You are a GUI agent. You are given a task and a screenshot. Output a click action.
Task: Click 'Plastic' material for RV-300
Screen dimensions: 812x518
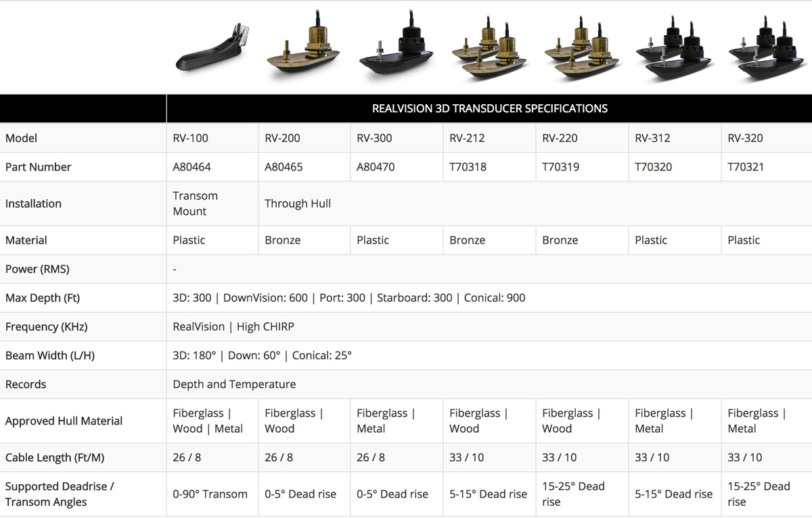[373, 240]
